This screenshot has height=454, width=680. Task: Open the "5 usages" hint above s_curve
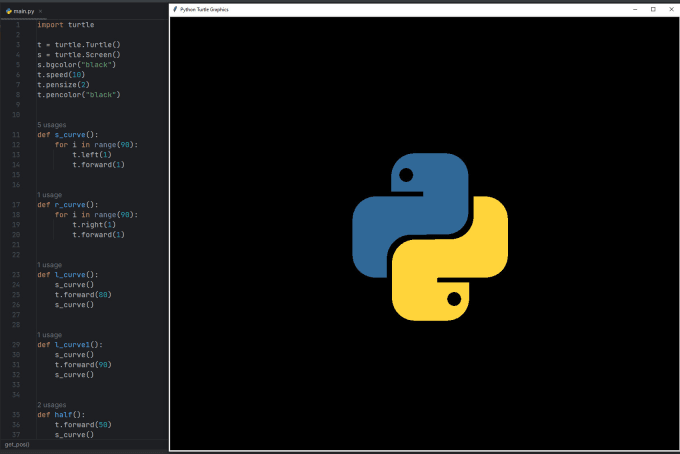pos(52,125)
